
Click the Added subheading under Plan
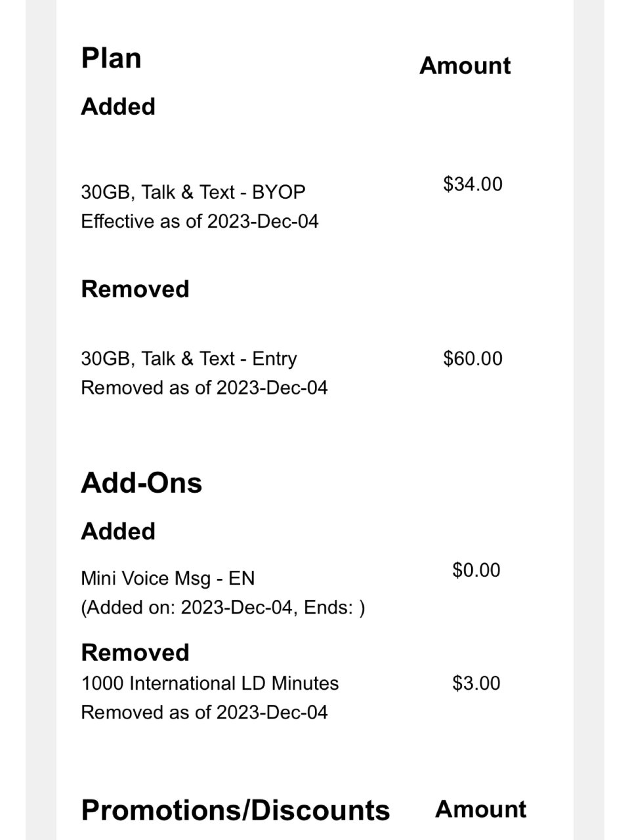click(118, 106)
